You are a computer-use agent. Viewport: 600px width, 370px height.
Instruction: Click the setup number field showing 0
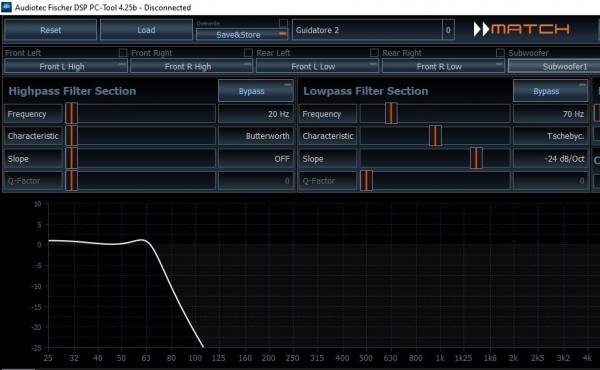pyautogui.click(x=448, y=30)
